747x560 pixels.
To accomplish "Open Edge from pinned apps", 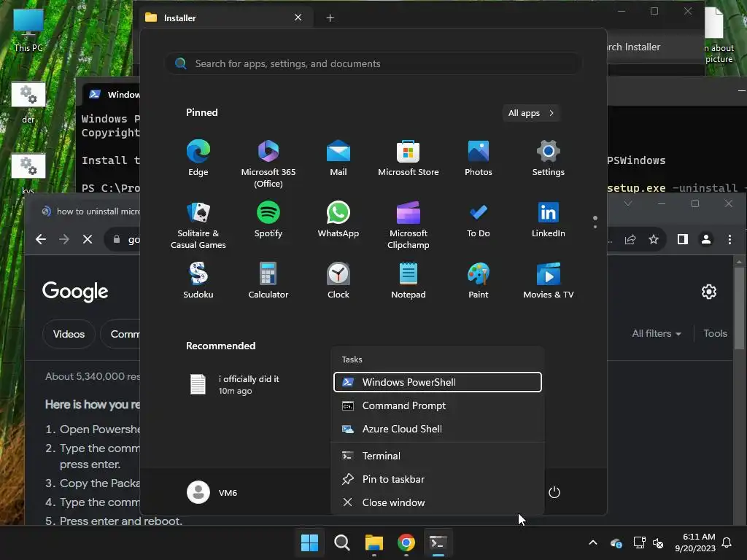I will coord(198,158).
